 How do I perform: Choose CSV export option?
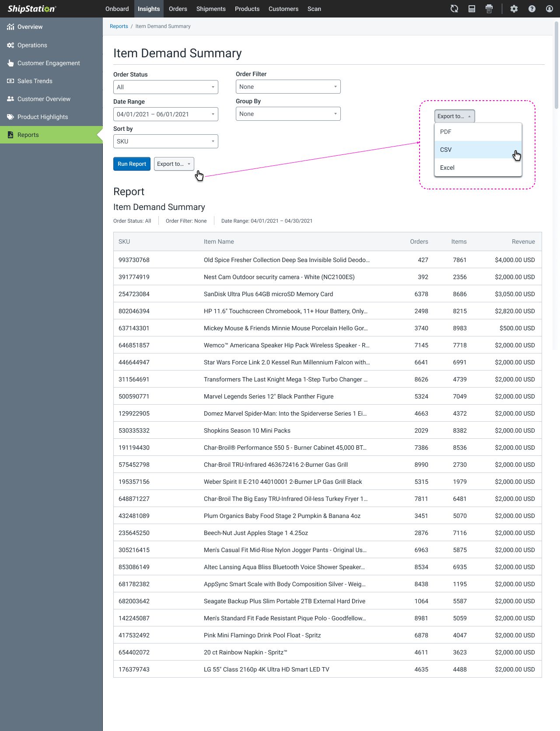(478, 150)
